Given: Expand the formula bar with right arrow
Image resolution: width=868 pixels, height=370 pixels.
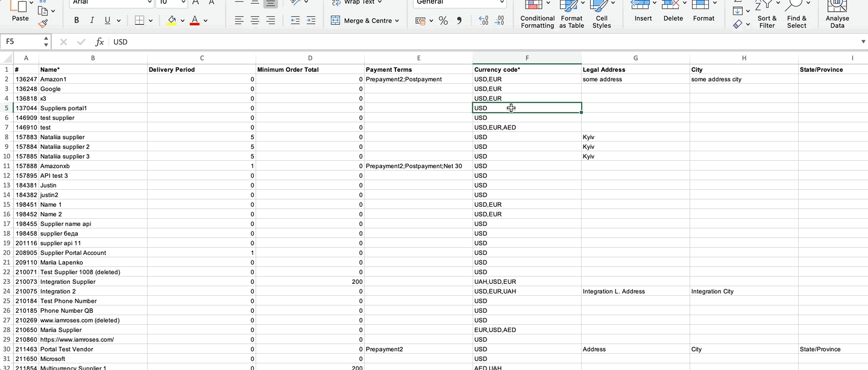Looking at the screenshot, I should (863, 42).
